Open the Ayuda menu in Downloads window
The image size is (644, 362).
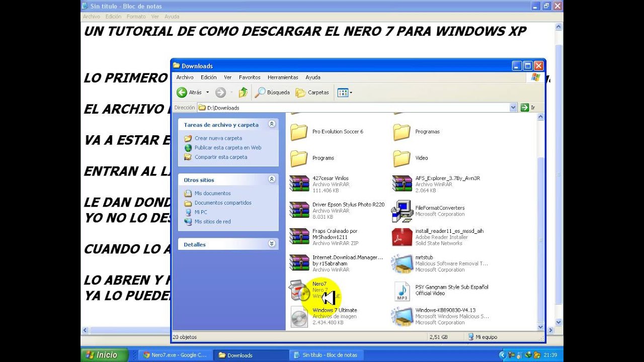tap(313, 77)
